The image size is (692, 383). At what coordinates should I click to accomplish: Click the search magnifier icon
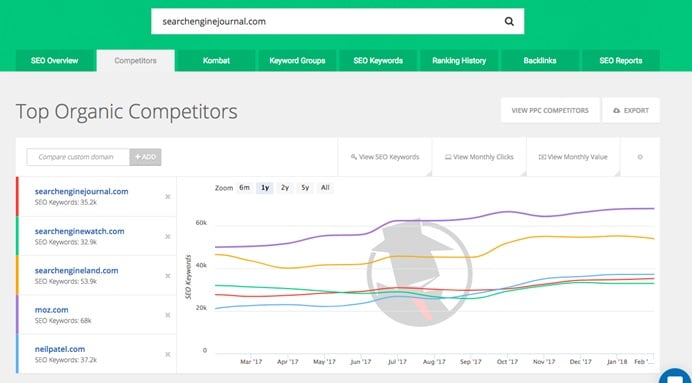(509, 21)
